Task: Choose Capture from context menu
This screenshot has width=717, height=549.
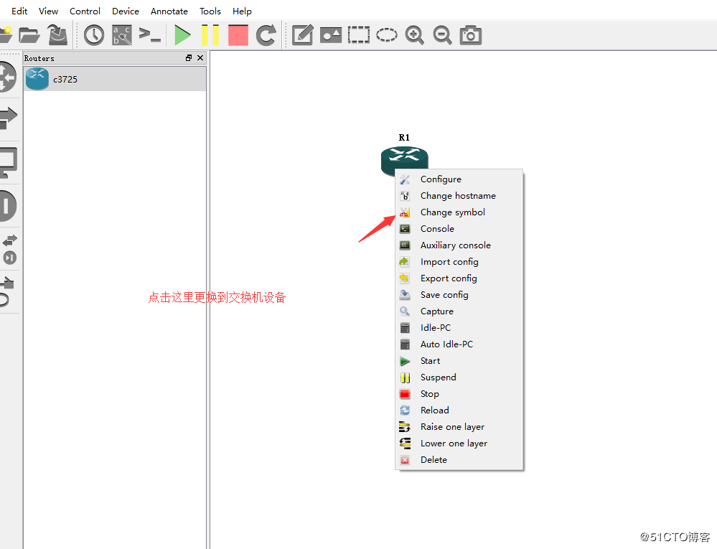Action: point(459,311)
